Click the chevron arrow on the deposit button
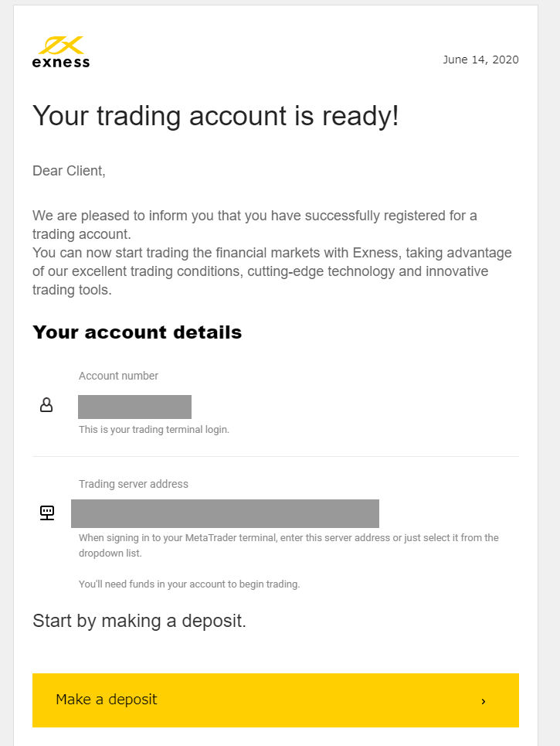Screen dimensions: 560x746 pos(483,701)
